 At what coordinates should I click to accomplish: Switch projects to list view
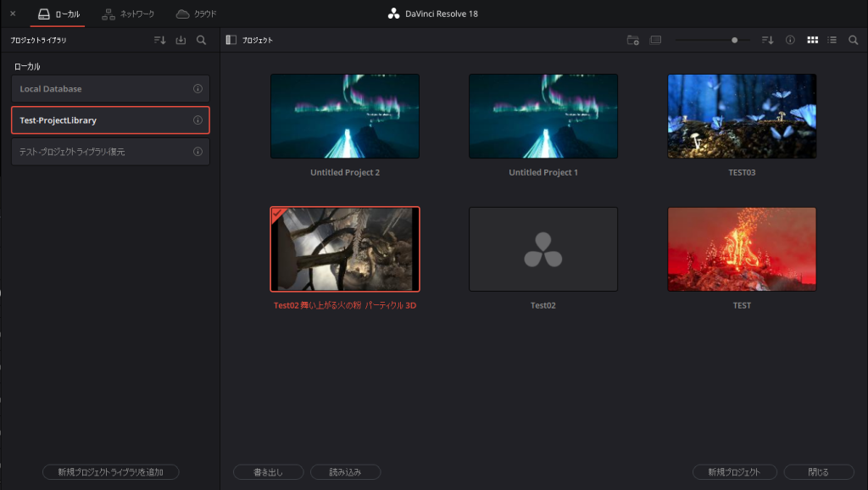[832, 40]
